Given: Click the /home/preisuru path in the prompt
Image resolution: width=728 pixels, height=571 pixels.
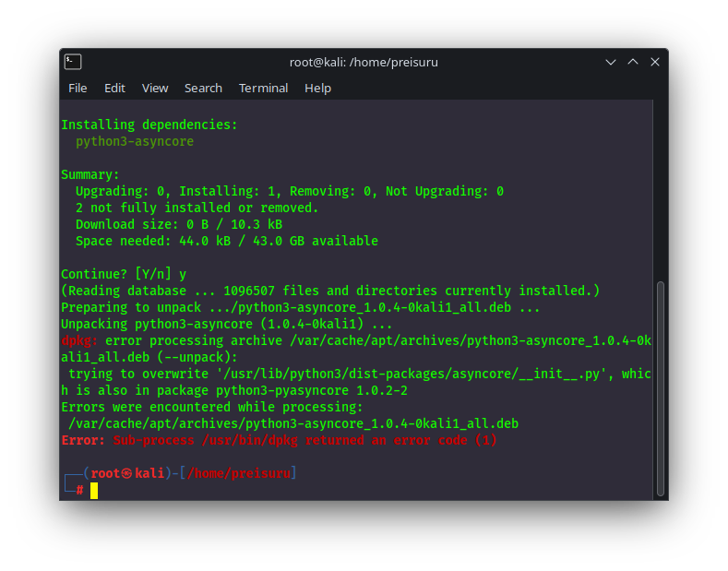Looking at the screenshot, I should click(240, 473).
